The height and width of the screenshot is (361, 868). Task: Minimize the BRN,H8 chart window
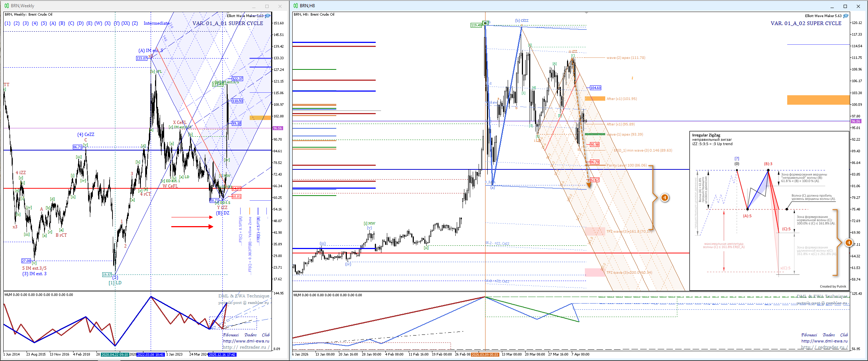pos(832,6)
